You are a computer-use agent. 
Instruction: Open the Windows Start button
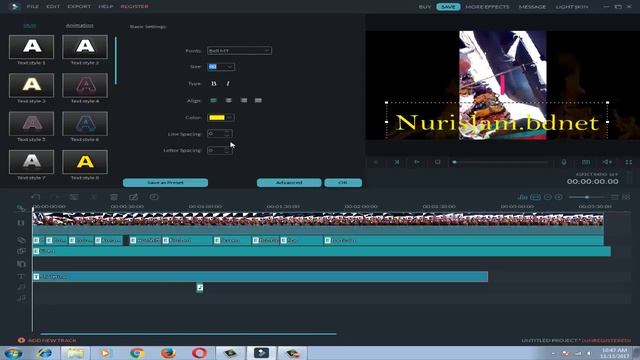point(13,353)
